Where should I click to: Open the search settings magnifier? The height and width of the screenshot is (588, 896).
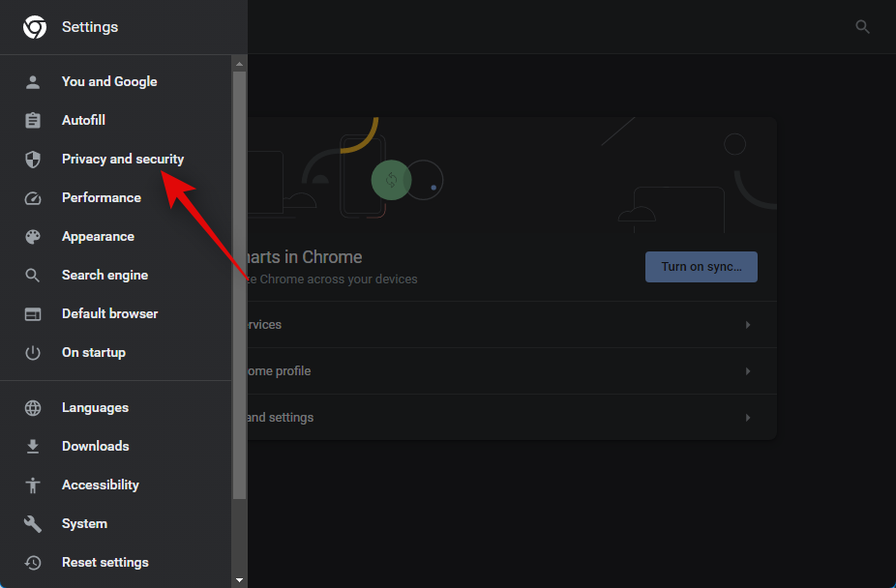click(862, 27)
